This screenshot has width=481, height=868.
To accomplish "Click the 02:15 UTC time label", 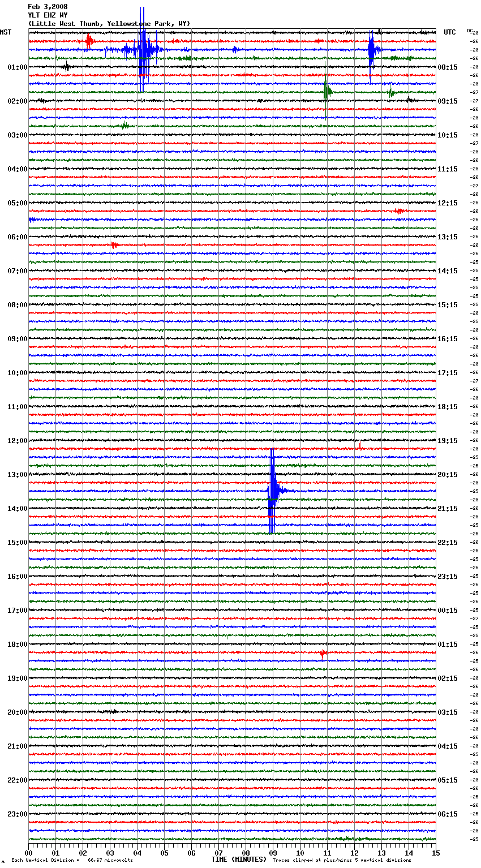I will (448, 678).
